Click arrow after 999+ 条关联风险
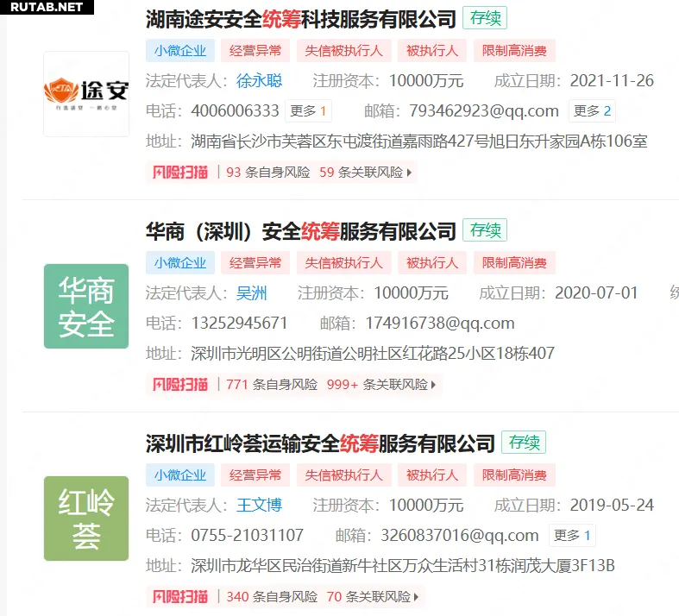 (433, 385)
